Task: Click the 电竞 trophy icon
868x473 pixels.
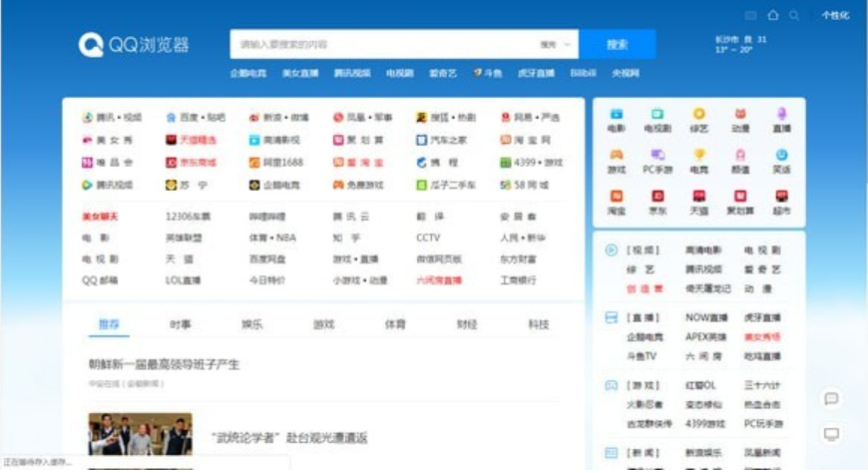Action: [x=699, y=155]
